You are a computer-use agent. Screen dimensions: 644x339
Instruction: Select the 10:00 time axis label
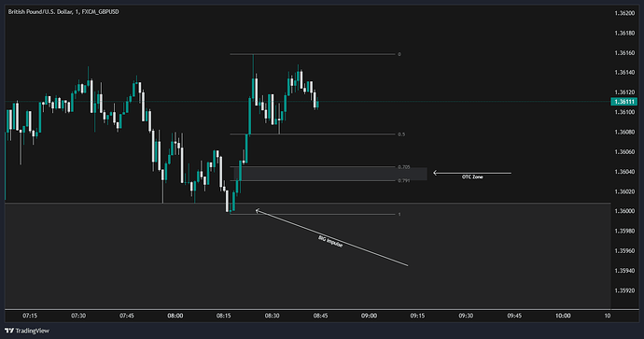click(563, 316)
